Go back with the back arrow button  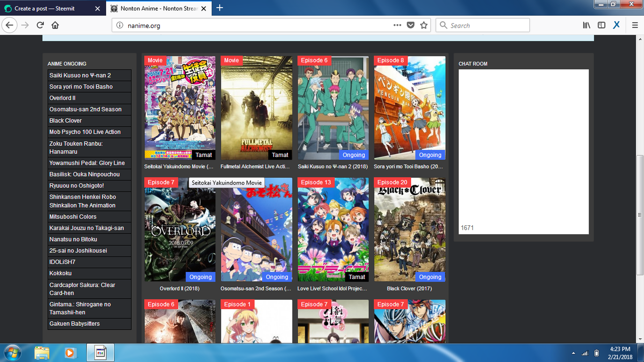coord(9,25)
